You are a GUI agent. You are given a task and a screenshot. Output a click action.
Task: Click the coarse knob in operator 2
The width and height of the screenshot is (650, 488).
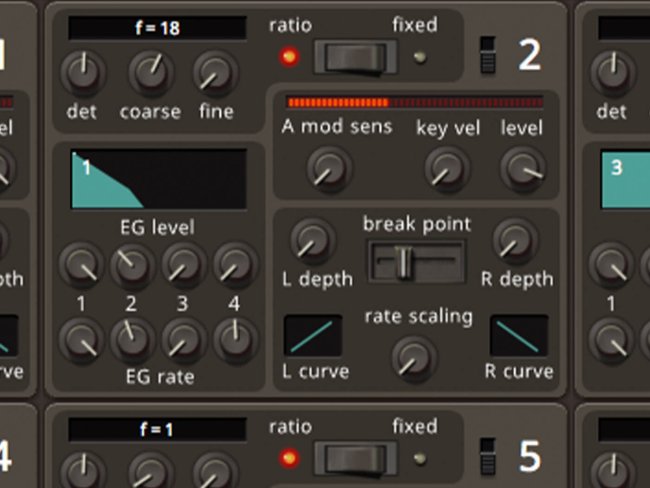coord(150,71)
